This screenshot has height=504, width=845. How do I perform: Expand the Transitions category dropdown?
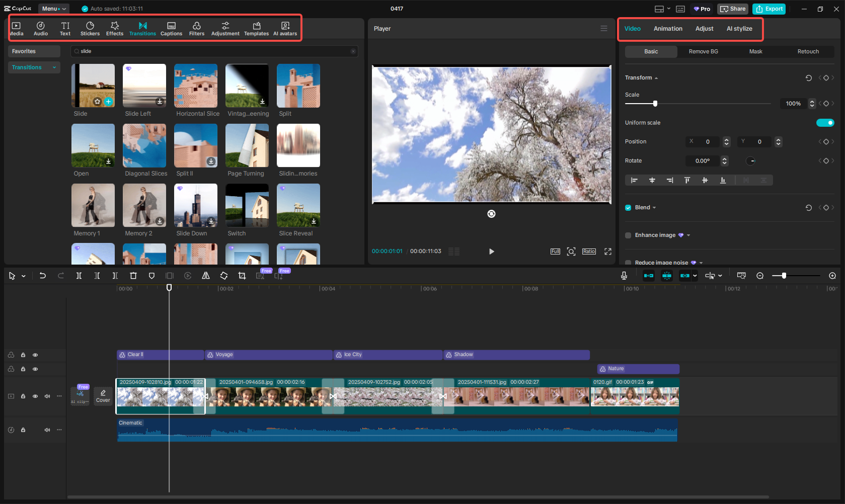(x=54, y=67)
